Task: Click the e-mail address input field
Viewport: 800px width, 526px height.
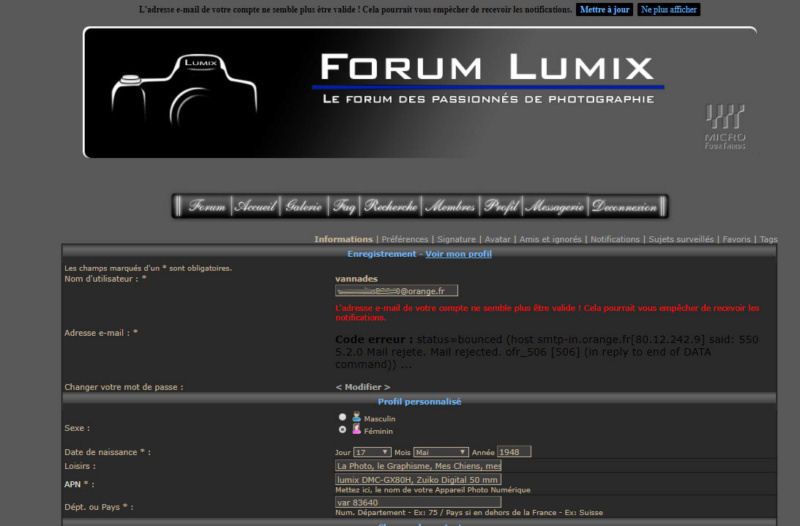Action: [x=396, y=291]
